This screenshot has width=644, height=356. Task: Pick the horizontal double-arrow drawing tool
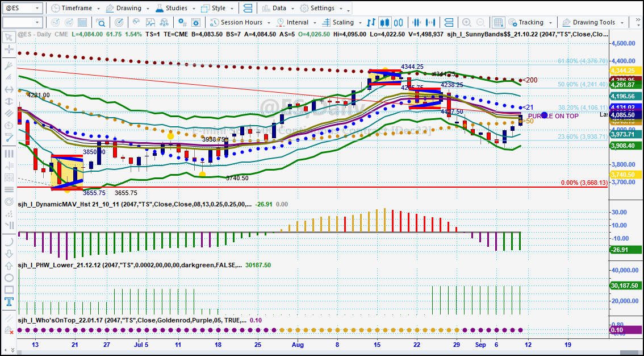tap(9, 89)
